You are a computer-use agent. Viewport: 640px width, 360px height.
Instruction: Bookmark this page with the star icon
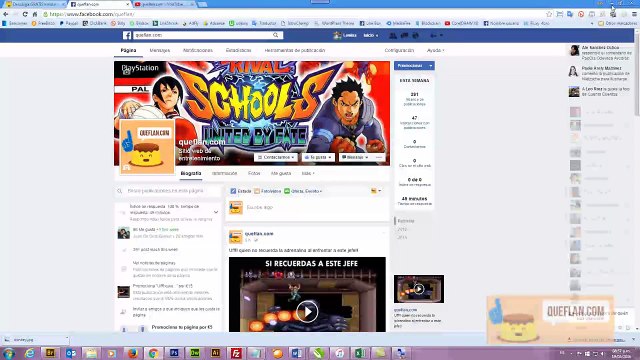(549, 14)
